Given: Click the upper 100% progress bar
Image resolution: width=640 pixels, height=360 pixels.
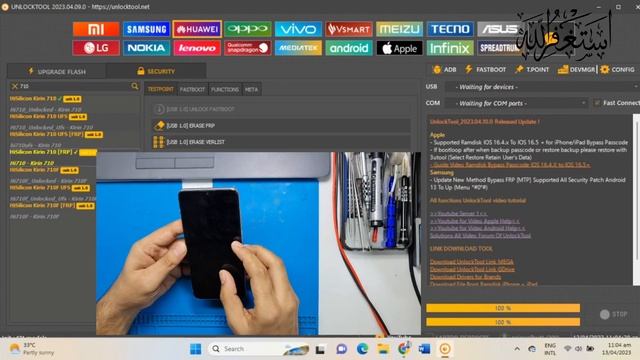Looking at the screenshot, I should coord(503,308).
